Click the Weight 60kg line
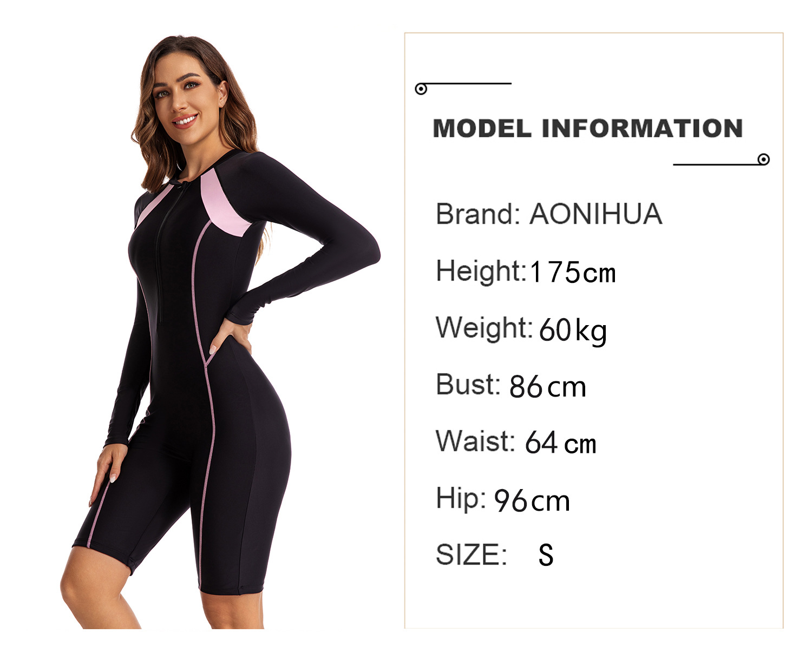Viewport: 812px width, 647px height. point(521,329)
